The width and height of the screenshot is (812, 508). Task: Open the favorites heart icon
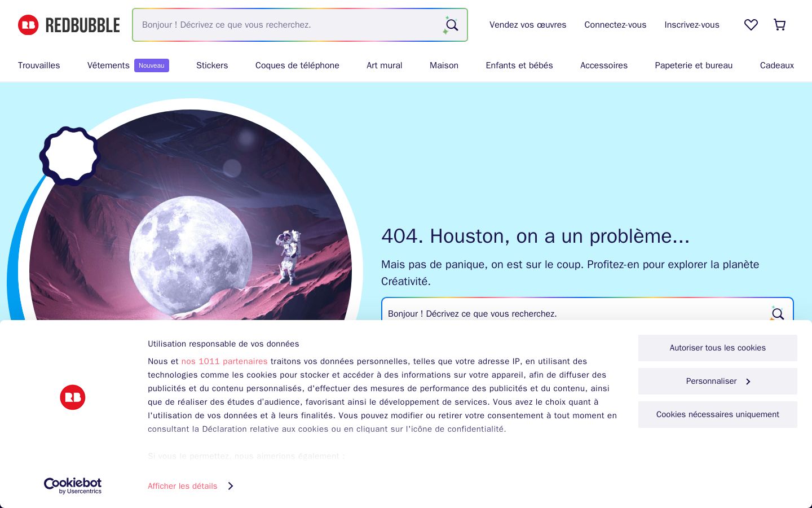pos(751,25)
